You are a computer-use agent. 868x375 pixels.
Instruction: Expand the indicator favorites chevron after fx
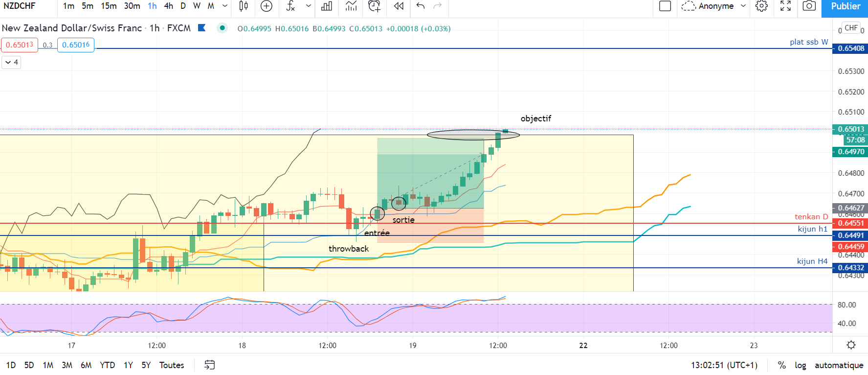point(309,6)
